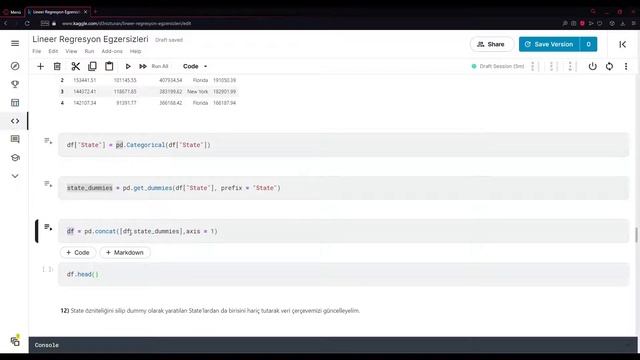The image size is (640, 360).
Task: Click the browser reload button
Action: 27,24
